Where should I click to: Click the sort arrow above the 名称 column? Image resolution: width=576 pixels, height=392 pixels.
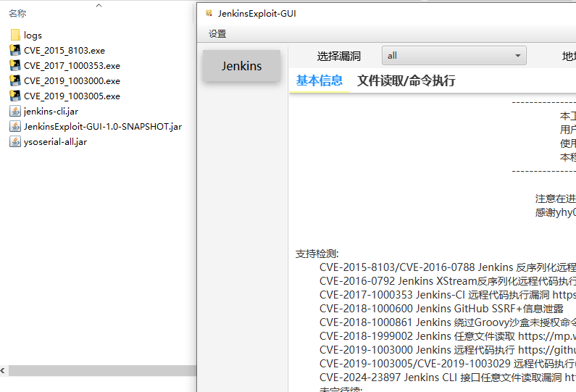[x=99, y=5]
